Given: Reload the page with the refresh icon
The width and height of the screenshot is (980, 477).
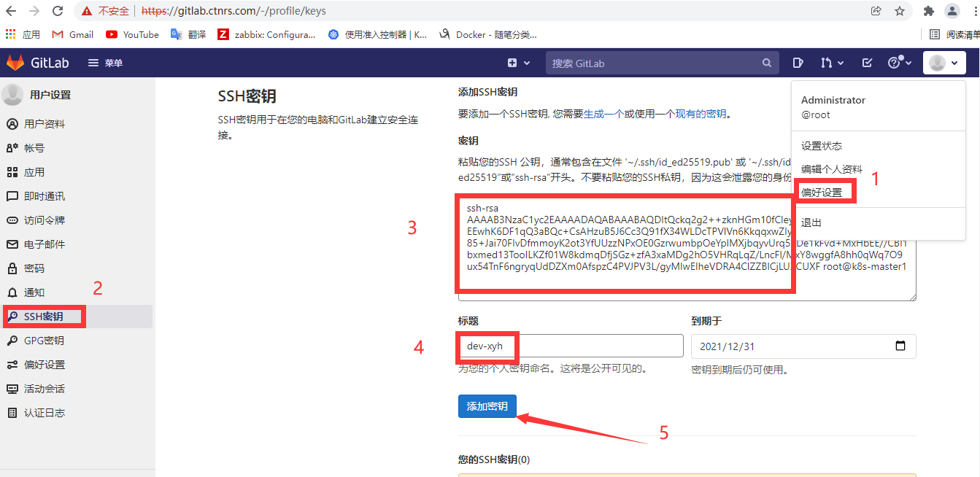Looking at the screenshot, I should coord(56,11).
